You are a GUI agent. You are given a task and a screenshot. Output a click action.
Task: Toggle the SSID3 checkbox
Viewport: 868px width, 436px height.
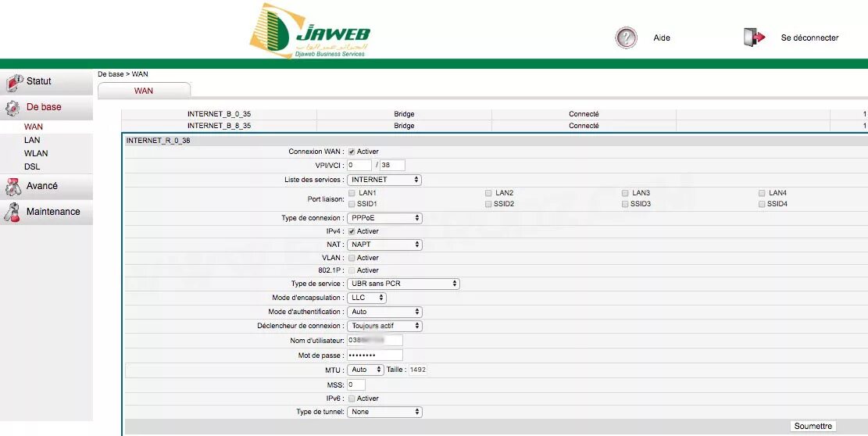(625, 204)
